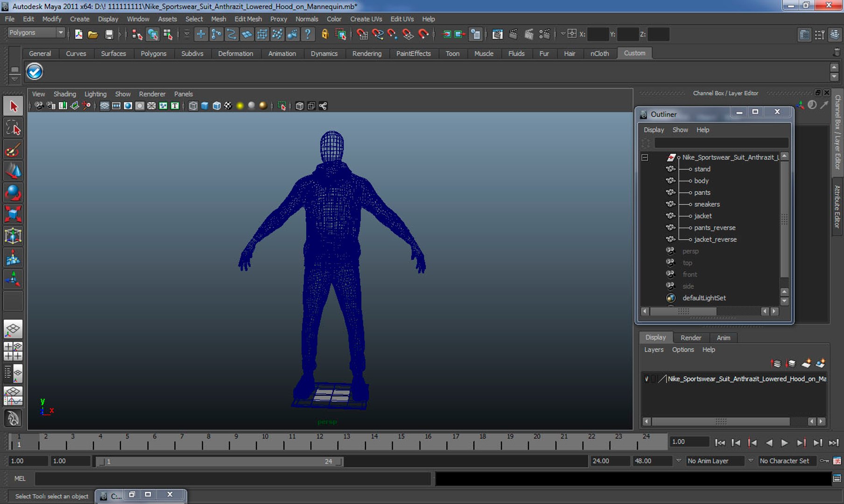Switch to the Rendering shelf tab
Image resolution: width=844 pixels, height=504 pixels.
366,54
